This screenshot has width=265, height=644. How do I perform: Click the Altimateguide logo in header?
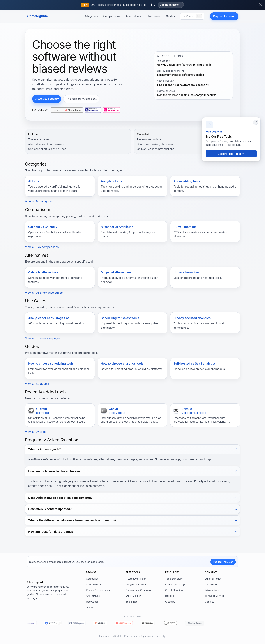click(37, 16)
